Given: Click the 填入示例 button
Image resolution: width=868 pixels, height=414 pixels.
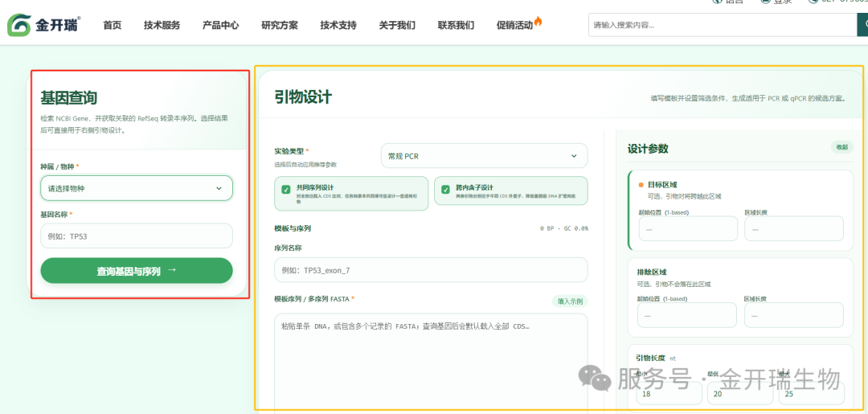Looking at the screenshot, I should (x=570, y=301).
